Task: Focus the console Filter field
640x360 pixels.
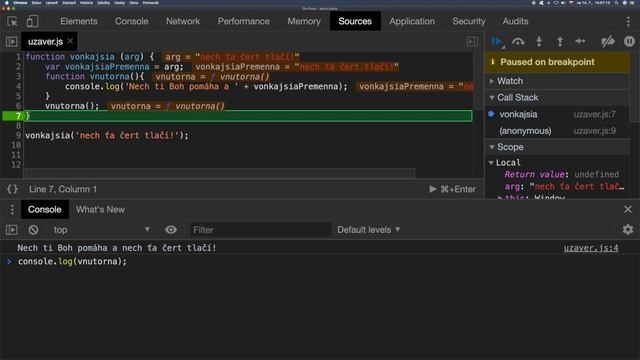Action: click(260, 230)
